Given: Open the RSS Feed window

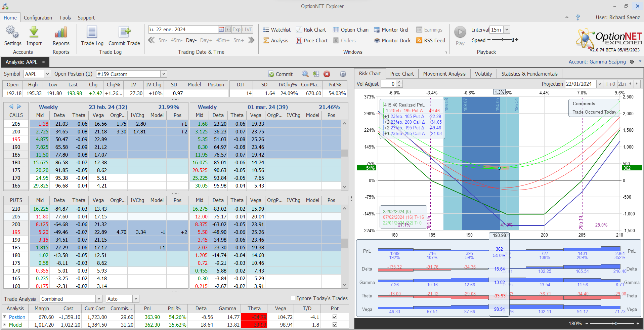Looking at the screenshot, I should [x=431, y=41].
